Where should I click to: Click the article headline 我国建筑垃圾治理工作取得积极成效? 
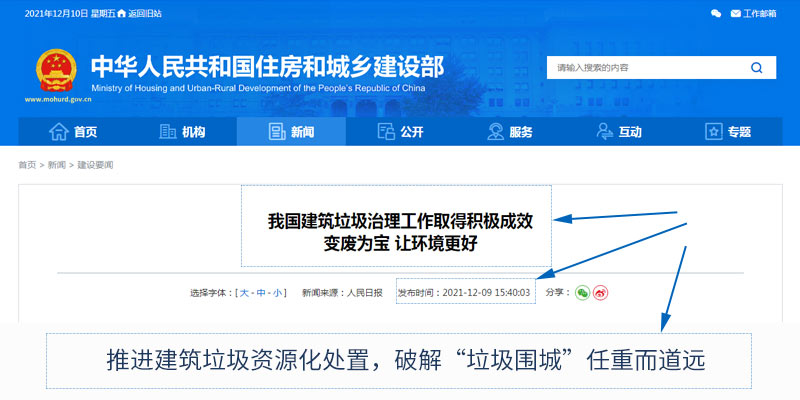[401, 222]
